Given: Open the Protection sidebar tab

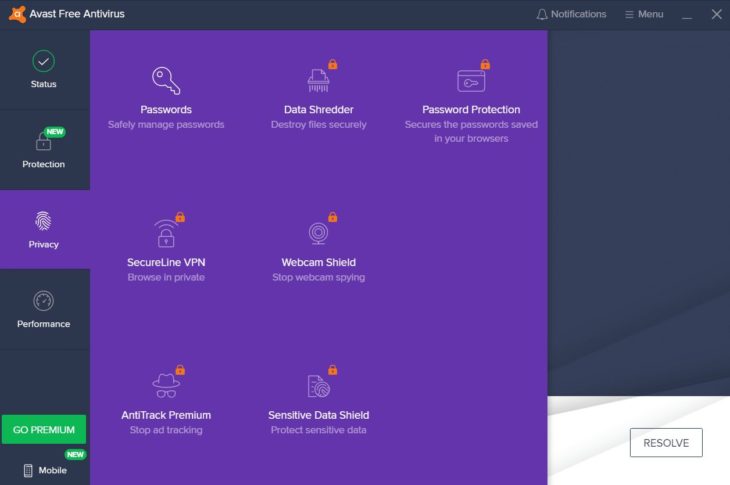Looking at the screenshot, I should pyautogui.click(x=43, y=150).
